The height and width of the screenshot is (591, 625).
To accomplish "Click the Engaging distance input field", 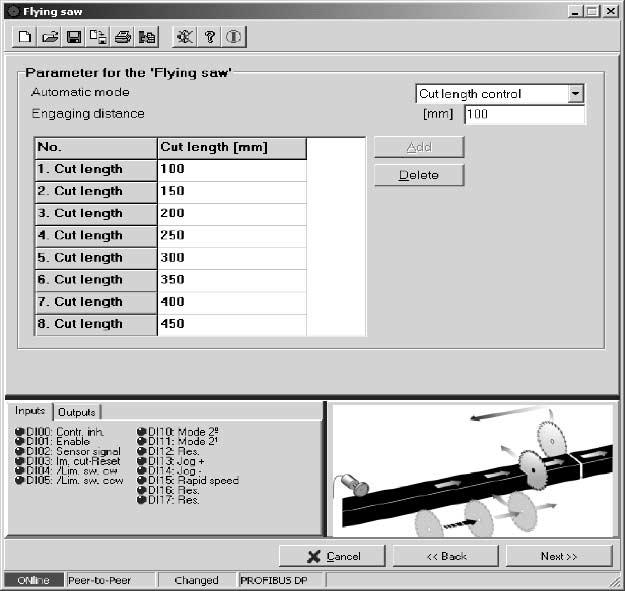I will [x=525, y=114].
